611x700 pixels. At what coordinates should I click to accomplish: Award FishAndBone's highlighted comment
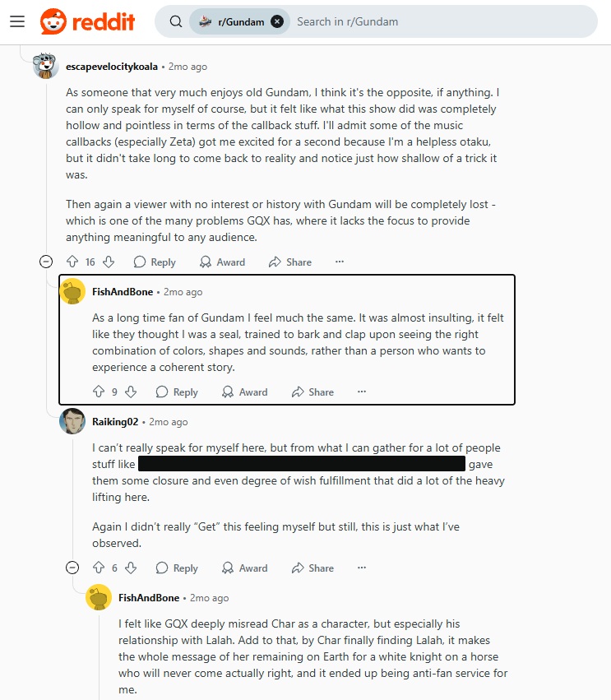(x=245, y=392)
